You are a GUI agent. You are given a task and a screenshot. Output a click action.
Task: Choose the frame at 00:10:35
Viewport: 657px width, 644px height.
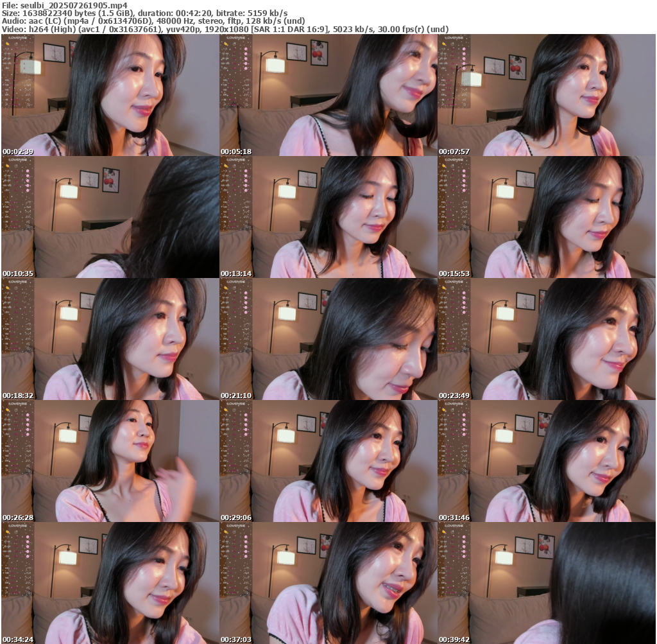(110, 217)
